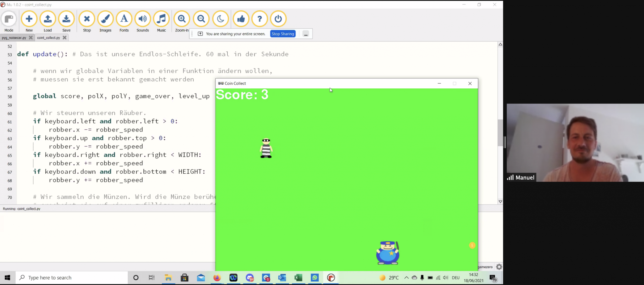Open the Music folder icon
644x285 pixels.
tap(161, 19)
